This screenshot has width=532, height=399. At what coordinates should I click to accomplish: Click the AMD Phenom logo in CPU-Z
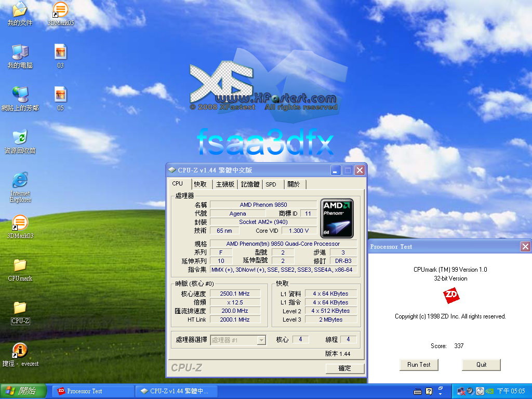pos(337,218)
